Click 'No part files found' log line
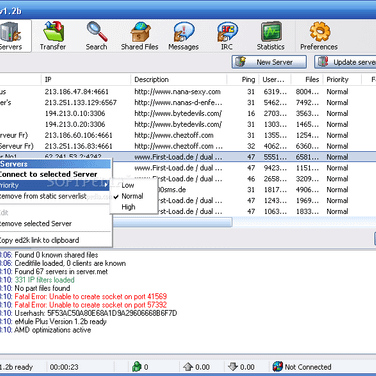376x376 pixels. tap(42, 288)
